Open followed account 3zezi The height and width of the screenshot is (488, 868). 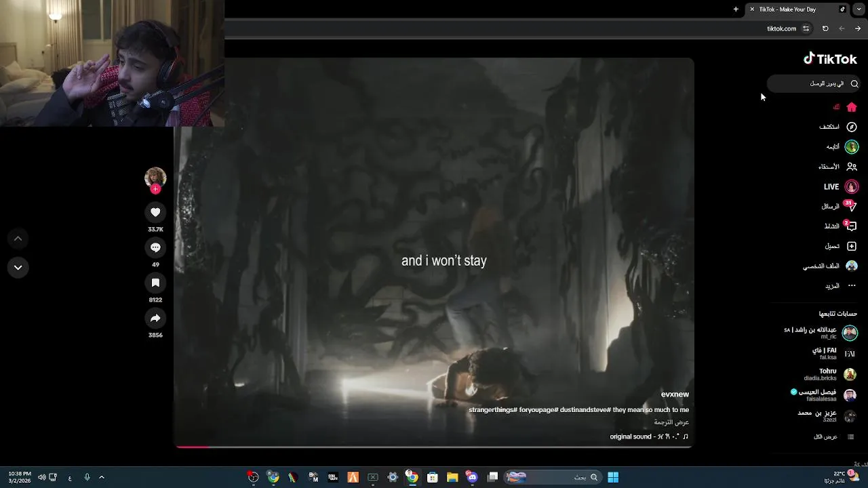click(827, 415)
